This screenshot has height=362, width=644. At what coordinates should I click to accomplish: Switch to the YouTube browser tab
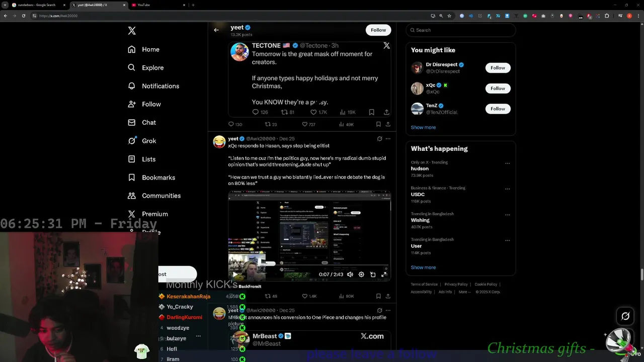pos(158,5)
